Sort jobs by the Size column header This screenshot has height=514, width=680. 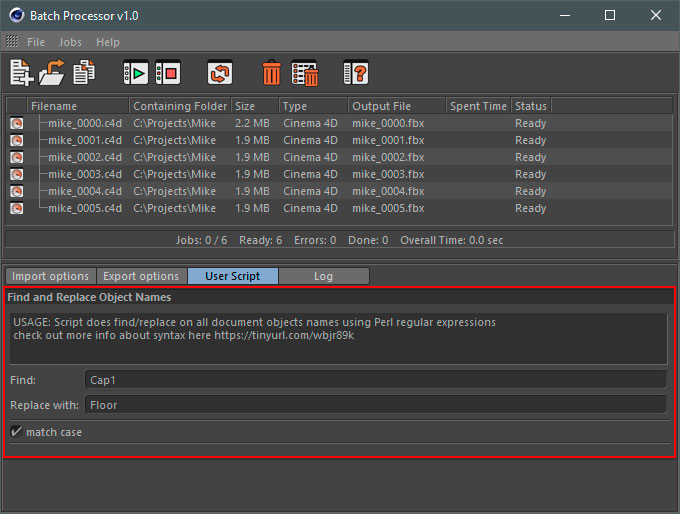pyautogui.click(x=254, y=106)
